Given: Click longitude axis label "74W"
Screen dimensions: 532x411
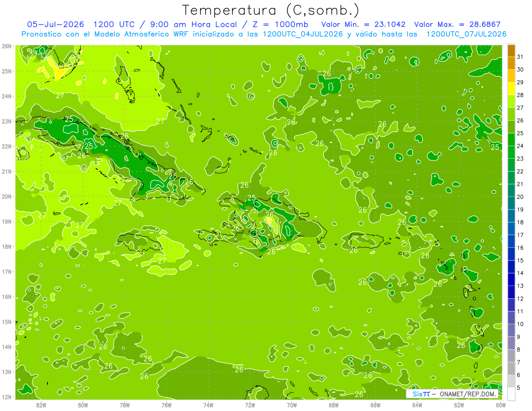Looking at the screenshot, I should coord(208,405).
